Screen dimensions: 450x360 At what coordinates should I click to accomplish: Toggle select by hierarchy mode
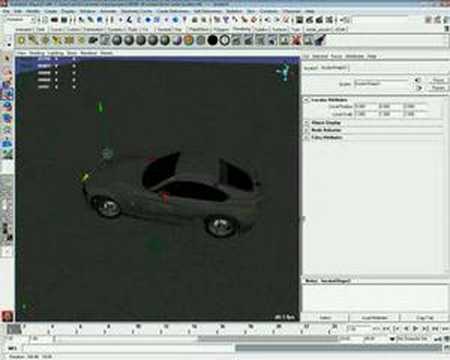coord(81,20)
